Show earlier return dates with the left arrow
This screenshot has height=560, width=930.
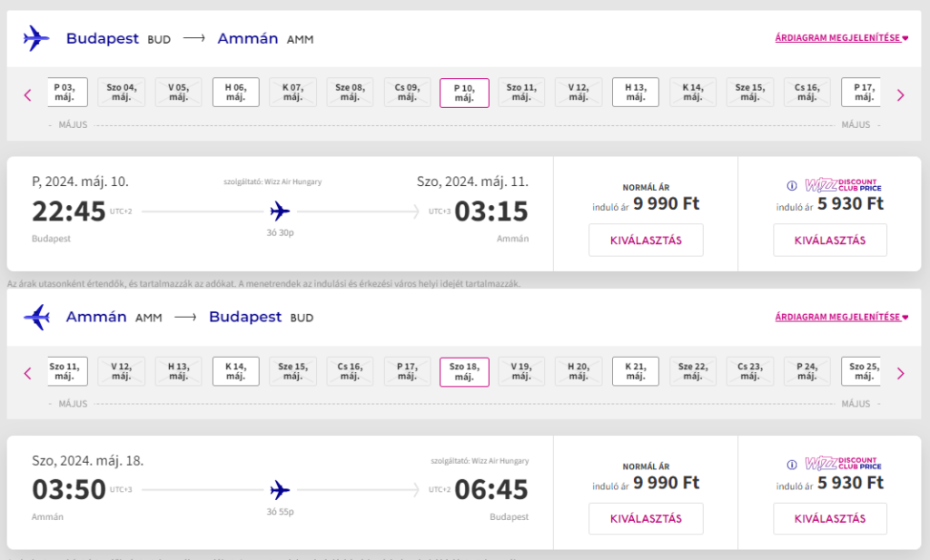[x=27, y=373]
